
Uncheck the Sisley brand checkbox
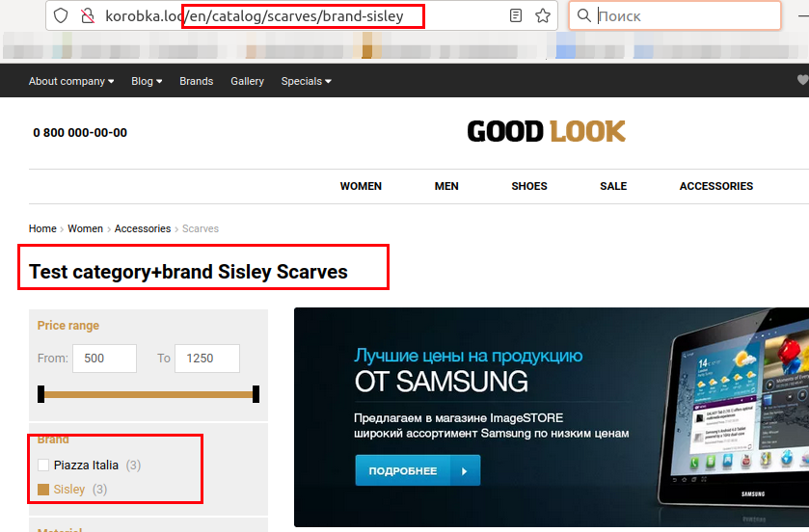(x=43, y=490)
